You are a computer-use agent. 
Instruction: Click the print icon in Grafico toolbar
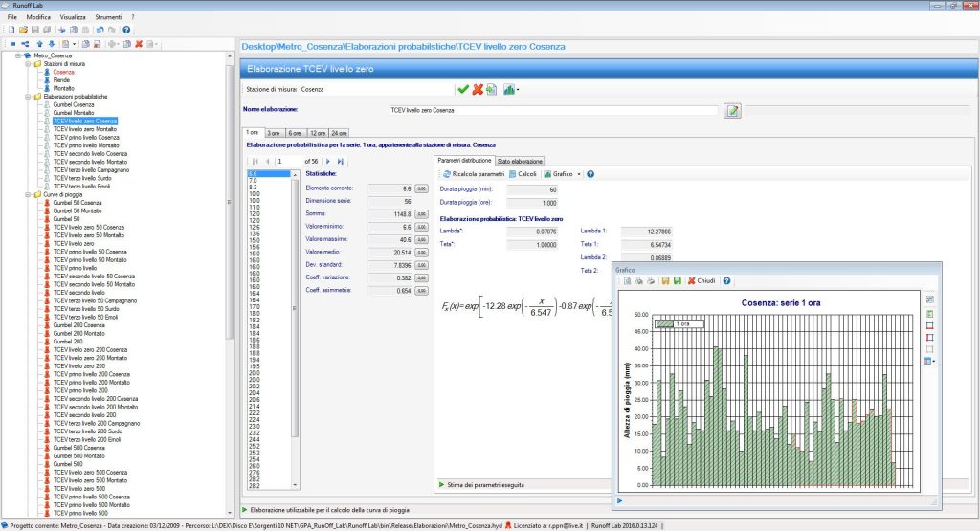click(x=651, y=281)
